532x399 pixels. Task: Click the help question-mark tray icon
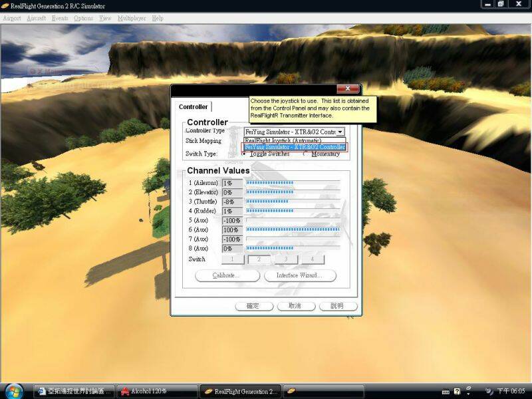(457, 392)
